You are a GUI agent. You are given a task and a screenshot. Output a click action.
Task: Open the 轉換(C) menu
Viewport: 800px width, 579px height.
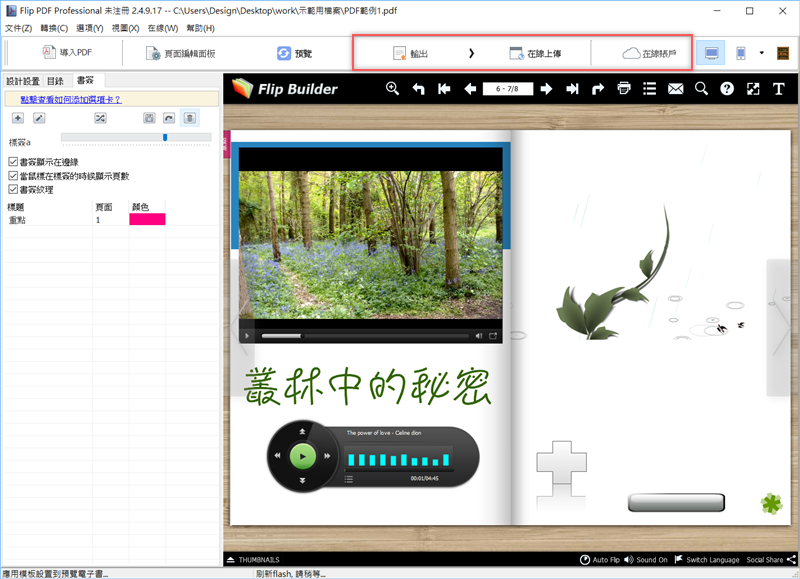point(54,28)
